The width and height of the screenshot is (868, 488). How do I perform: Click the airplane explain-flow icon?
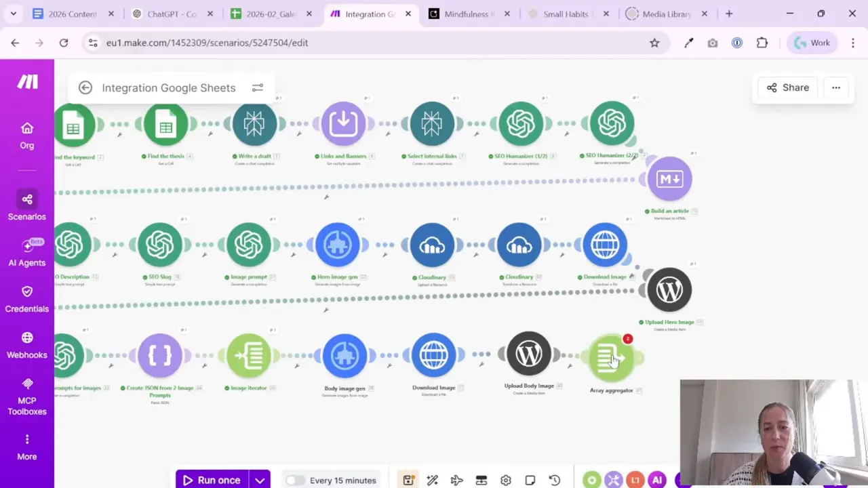[x=457, y=481]
